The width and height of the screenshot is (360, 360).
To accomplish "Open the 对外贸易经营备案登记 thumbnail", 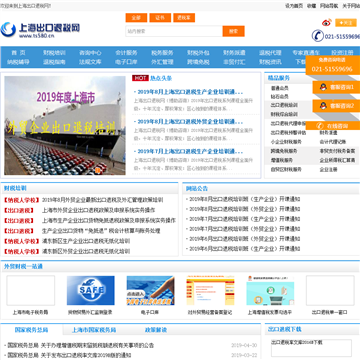I will (210, 290).
